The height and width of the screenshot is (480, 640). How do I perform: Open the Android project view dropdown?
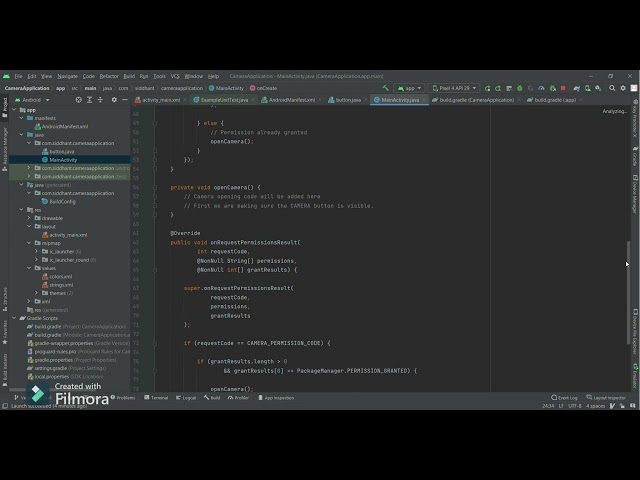tap(32, 100)
